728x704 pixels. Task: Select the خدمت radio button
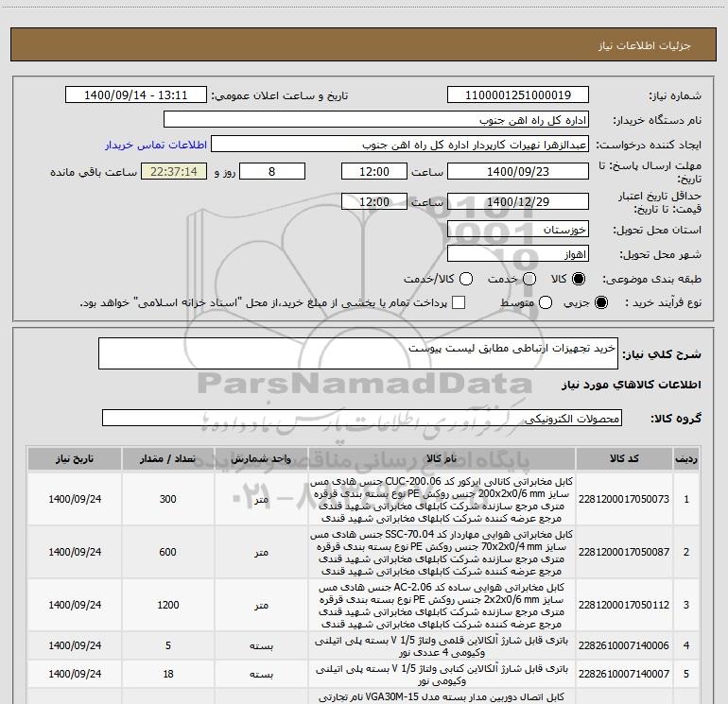pos(529,279)
